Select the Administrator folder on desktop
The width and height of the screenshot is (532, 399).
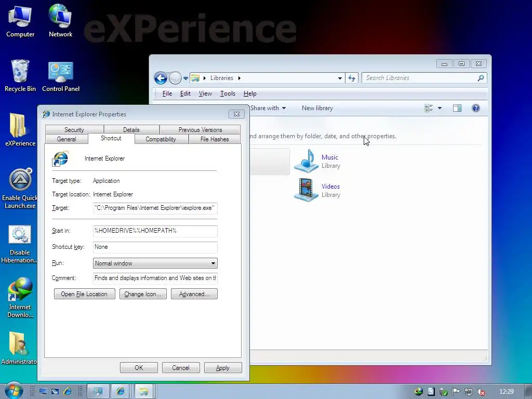click(x=19, y=348)
